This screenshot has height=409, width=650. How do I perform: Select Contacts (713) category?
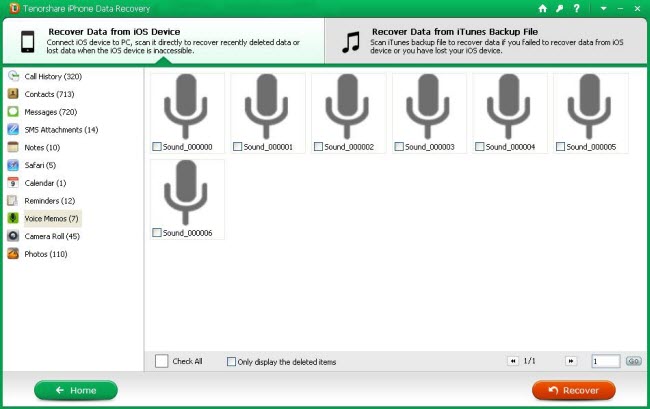point(49,94)
